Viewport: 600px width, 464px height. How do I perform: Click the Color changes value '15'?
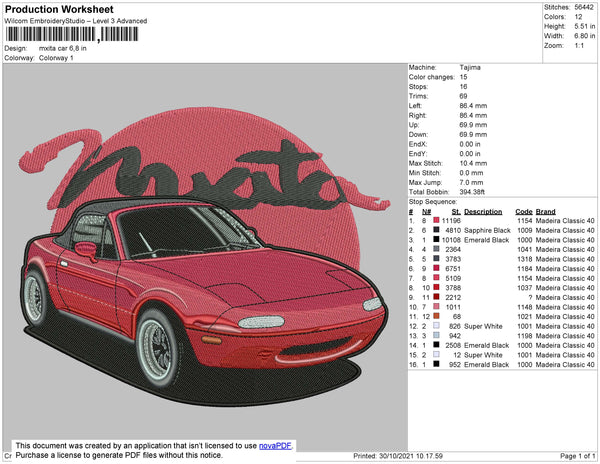(463, 77)
